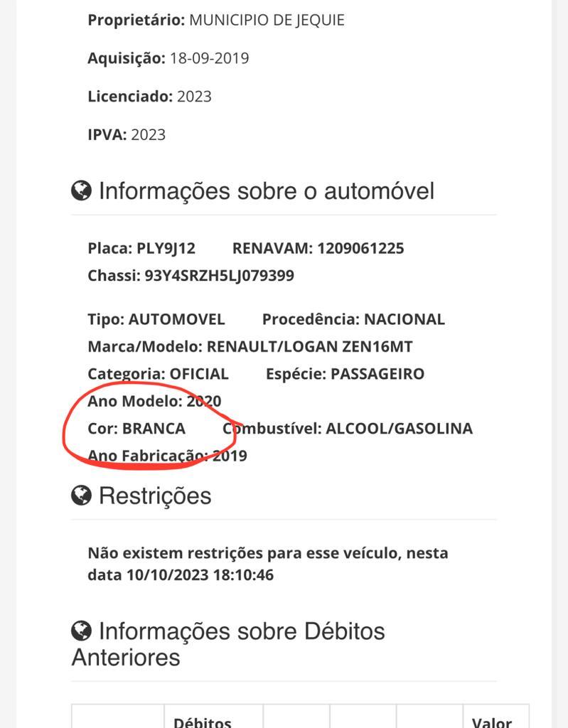Select the Informações sobre o automóvel heading
This screenshot has height=728, width=568.
[x=266, y=191]
